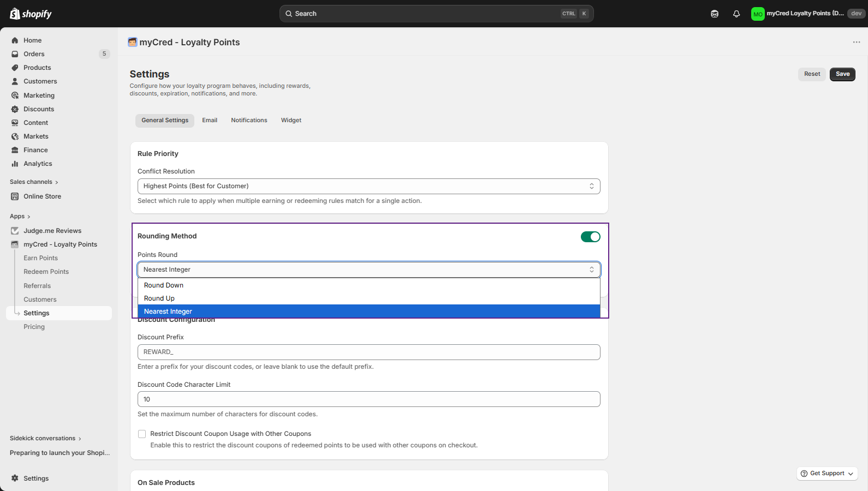Open the Conflict Resolution dropdown
Viewport: 868px width, 491px height.
[368, 186]
